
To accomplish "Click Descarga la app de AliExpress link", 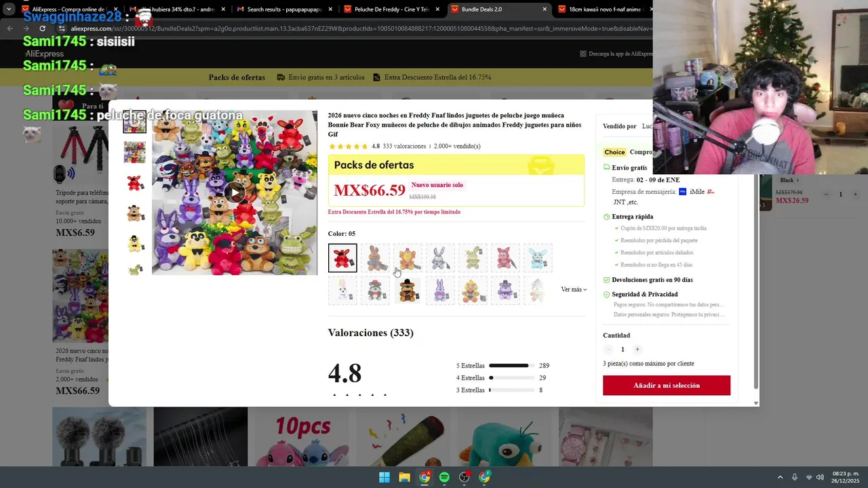I will (616, 54).
